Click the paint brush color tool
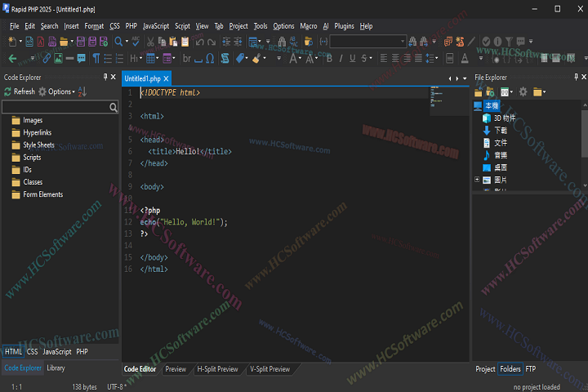Screen dimensions: 588x392 256,59
